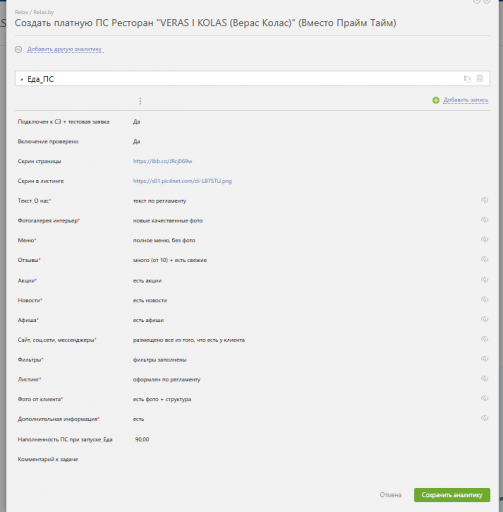
Task: Click label 'Подключен к СЗ + тестовая заявка'
Action: [63, 122]
